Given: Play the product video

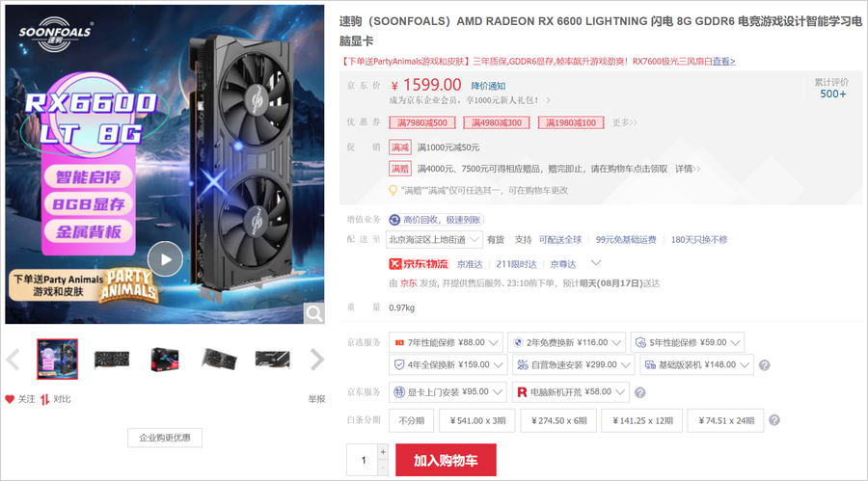Looking at the screenshot, I should 165,259.
